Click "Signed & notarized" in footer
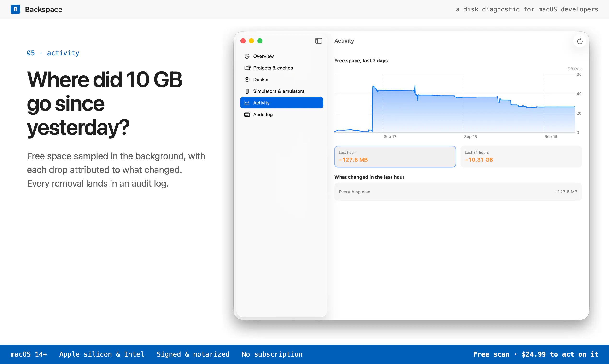609x364 pixels. pos(193,354)
